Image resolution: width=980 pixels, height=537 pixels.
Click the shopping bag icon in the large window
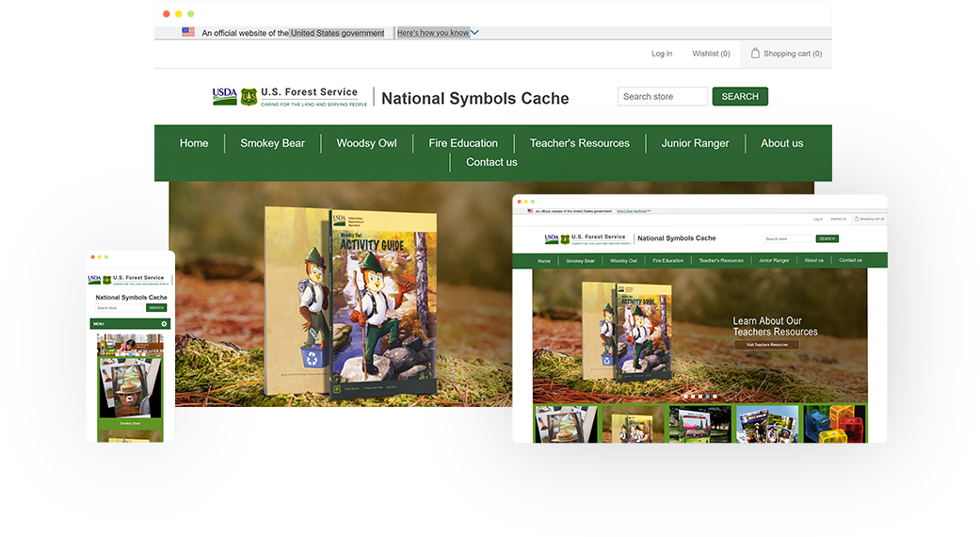(755, 53)
